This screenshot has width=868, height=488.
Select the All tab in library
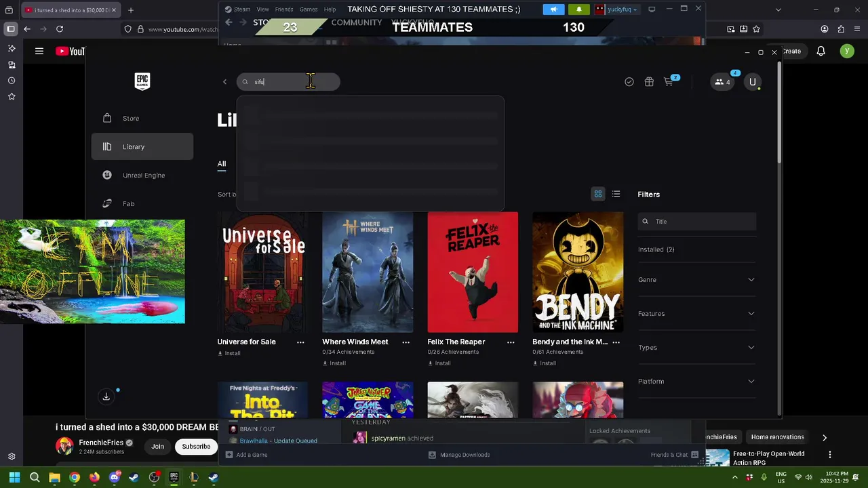click(222, 164)
